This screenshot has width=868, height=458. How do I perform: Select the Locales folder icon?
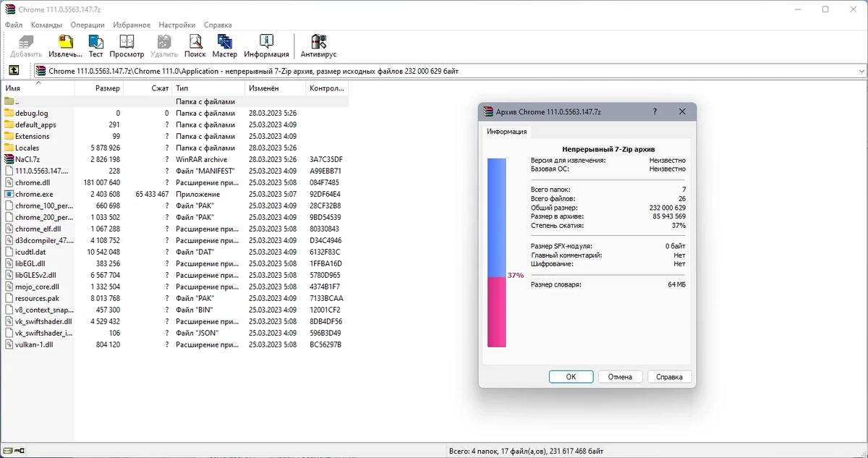9,148
